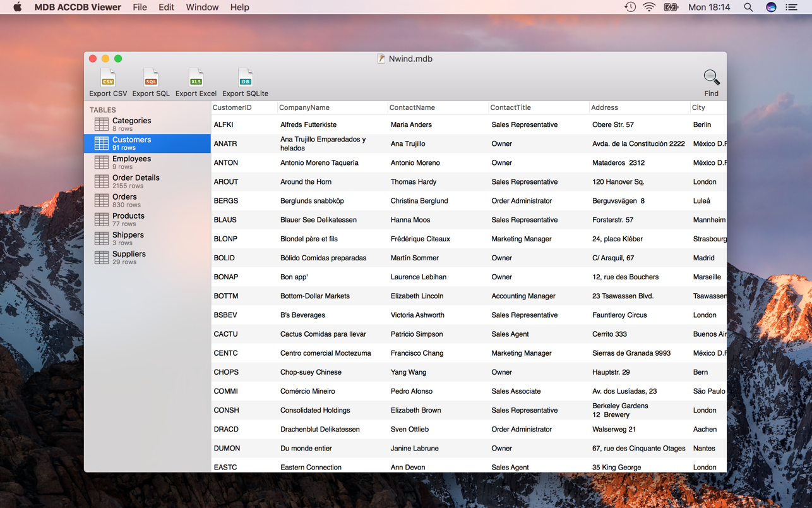
Task: Click the Export Excel toolbar icon
Action: (195, 78)
